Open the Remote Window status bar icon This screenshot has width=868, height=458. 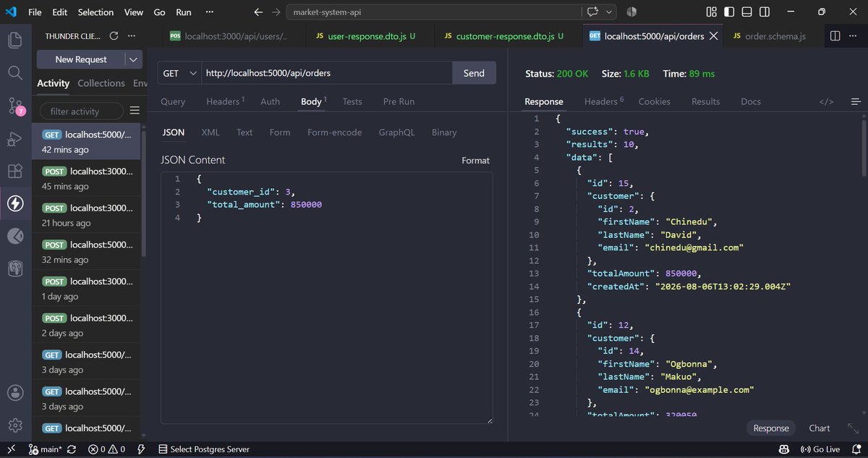(x=11, y=449)
